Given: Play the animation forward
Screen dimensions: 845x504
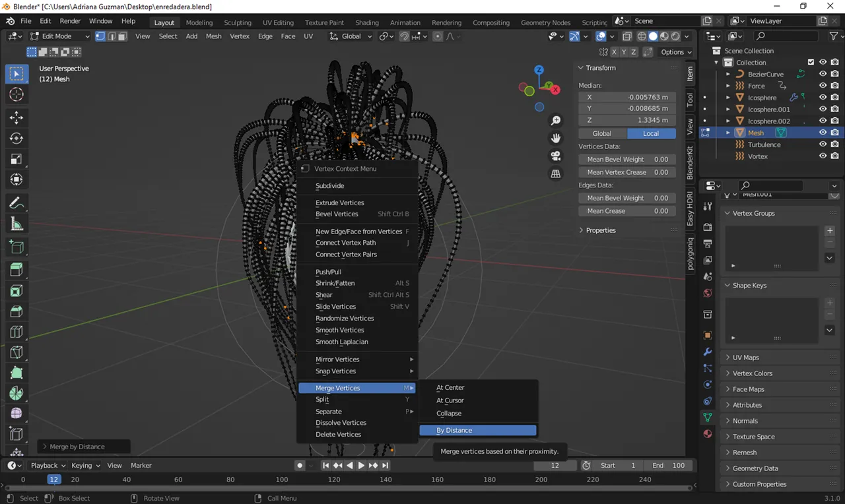Looking at the screenshot, I should [361, 465].
